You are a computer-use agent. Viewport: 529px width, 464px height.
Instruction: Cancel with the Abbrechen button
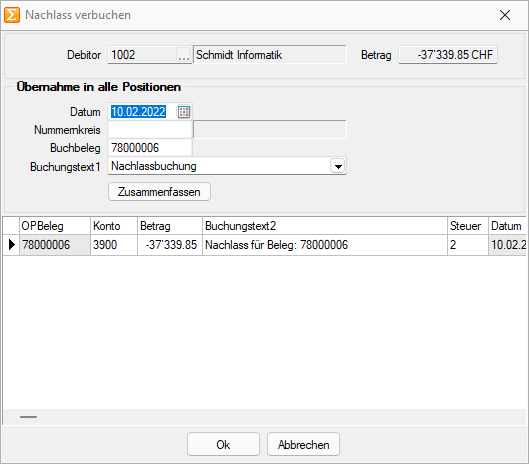point(303,444)
